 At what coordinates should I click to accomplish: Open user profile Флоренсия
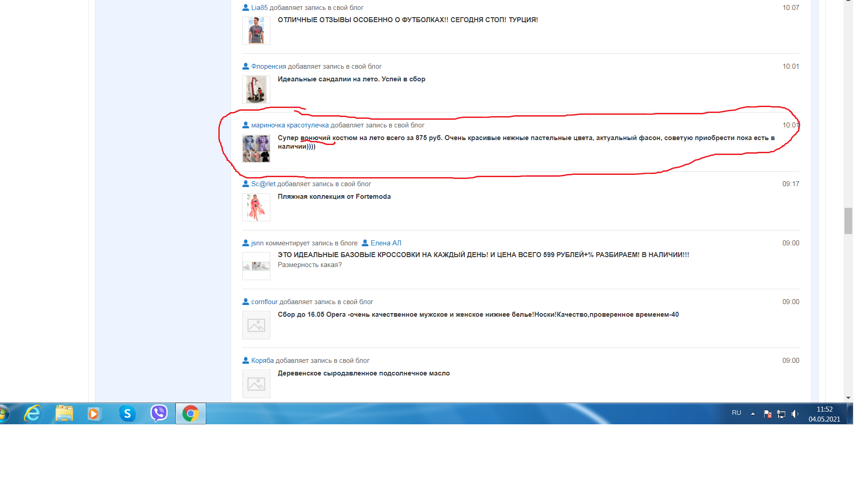click(x=269, y=66)
